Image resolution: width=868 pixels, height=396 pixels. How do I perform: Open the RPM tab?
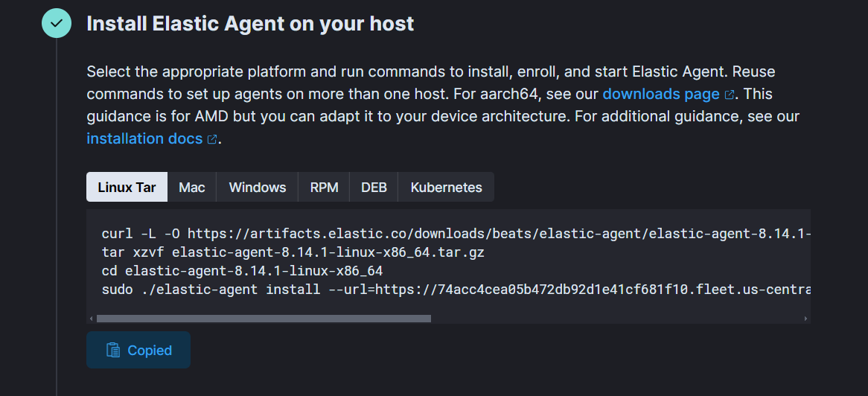[324, 187]
